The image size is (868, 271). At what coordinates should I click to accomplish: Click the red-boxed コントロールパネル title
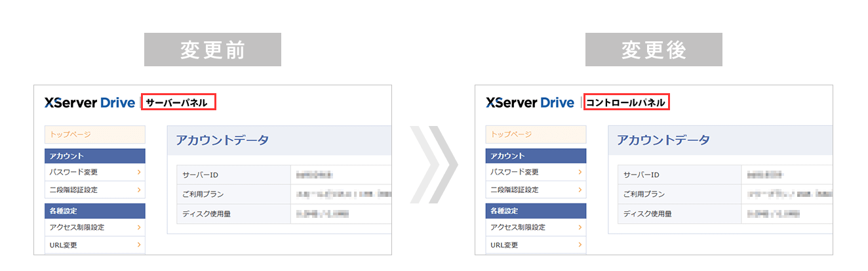click(x=625, y=103)
